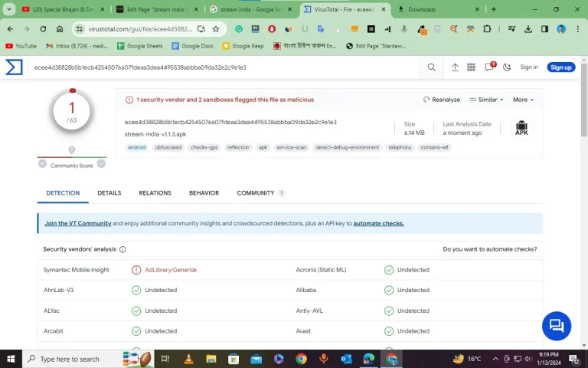Open a new tab with plus button
Viewport: 588px width, 368px height.
[494, 9]
